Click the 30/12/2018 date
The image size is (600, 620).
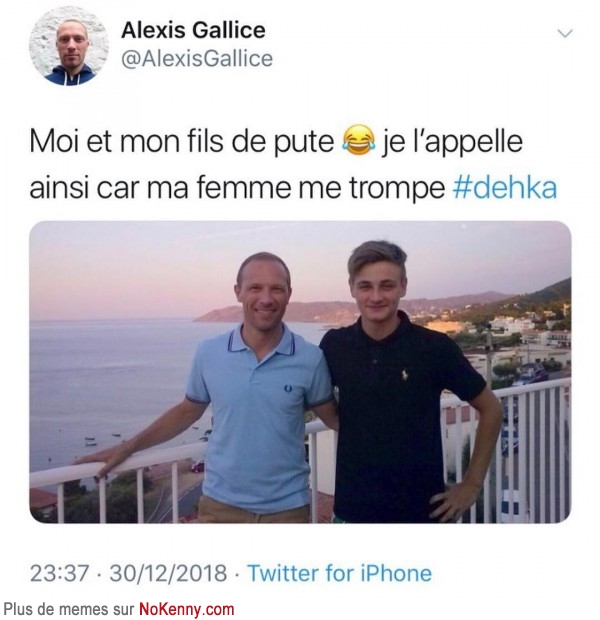(168, 573)
